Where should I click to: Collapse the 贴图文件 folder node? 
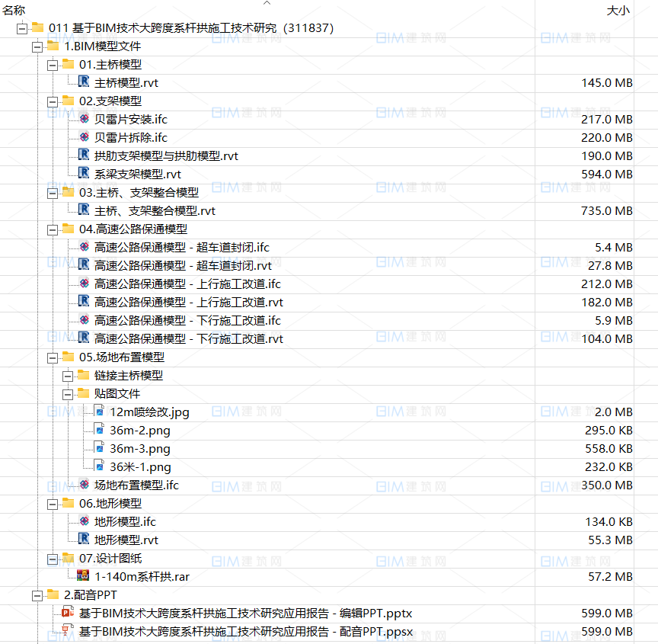click(68, 393)
